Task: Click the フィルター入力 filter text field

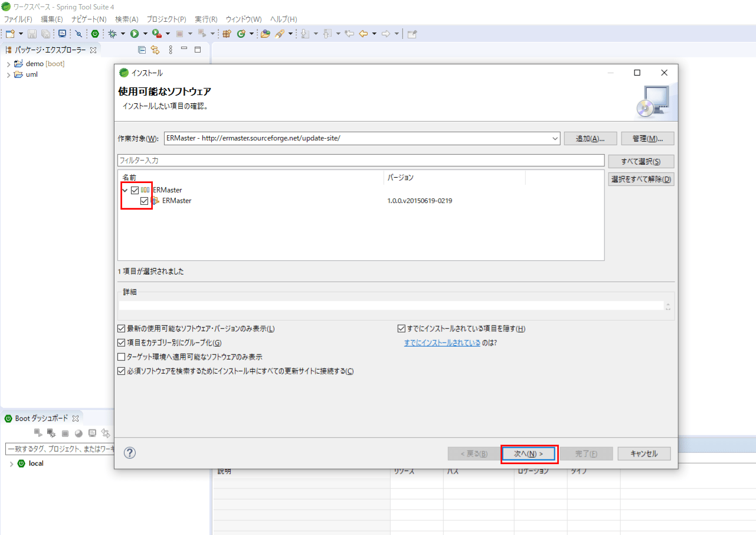Action: (x=361, y=160)
